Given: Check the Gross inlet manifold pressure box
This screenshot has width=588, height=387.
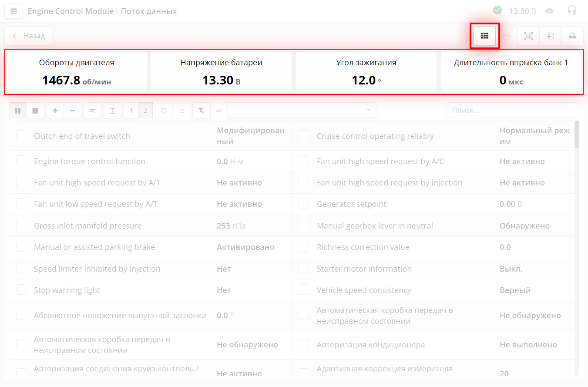Looking at the screenshot, I should point(21,225).
